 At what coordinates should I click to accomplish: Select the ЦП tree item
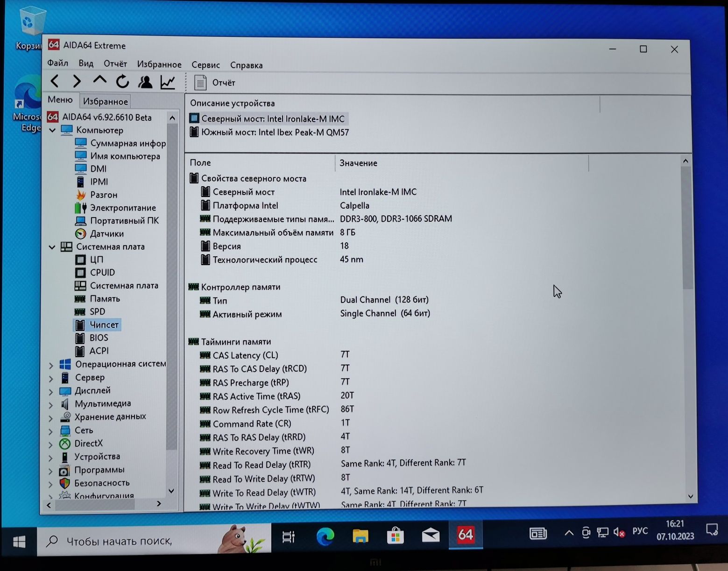[89, 260]
